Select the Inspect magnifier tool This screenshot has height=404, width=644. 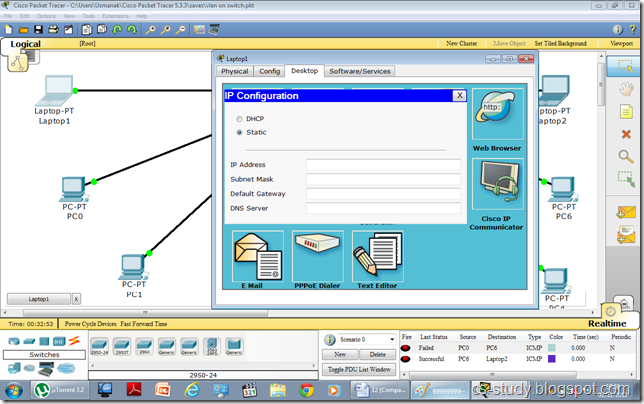pos(626,156)
